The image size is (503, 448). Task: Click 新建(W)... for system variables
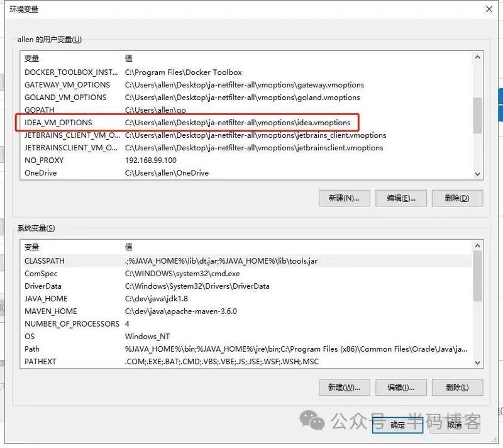(344, 386)
